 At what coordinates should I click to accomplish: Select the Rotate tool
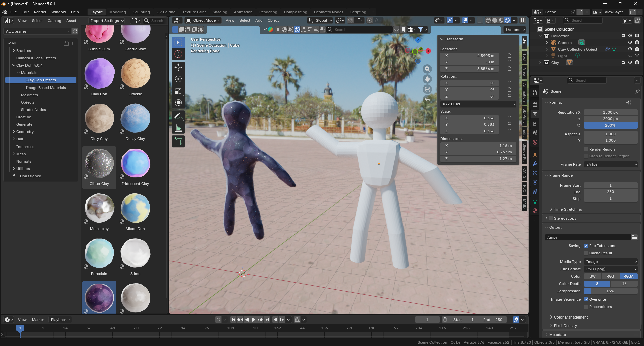(x=178, y=79)
